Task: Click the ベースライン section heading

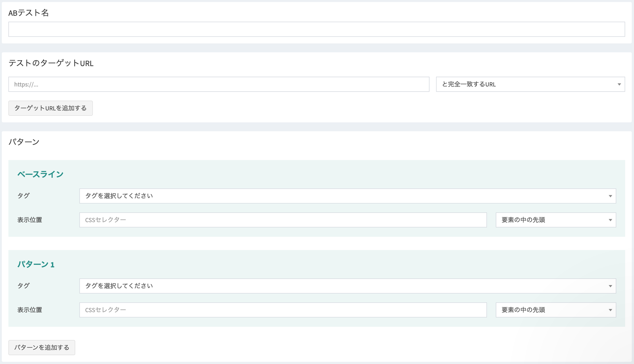Action: point(40,174)
